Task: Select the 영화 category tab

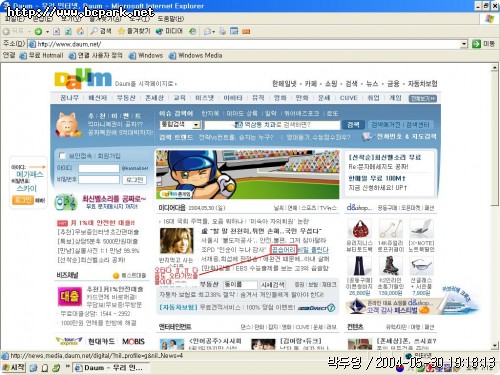Action: pos(280,98)
